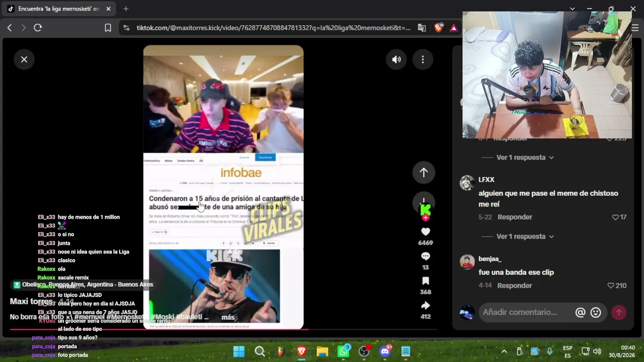Click the 'Maxi torres' creator name
This screenshot has height=362, width=644.
31,302
